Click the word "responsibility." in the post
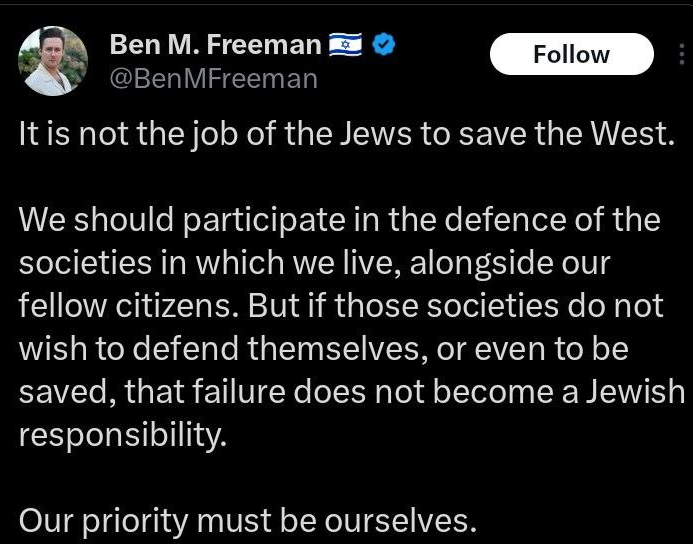Image resolution: width=693 pixels, height=544 pixels. coord(116,437)
